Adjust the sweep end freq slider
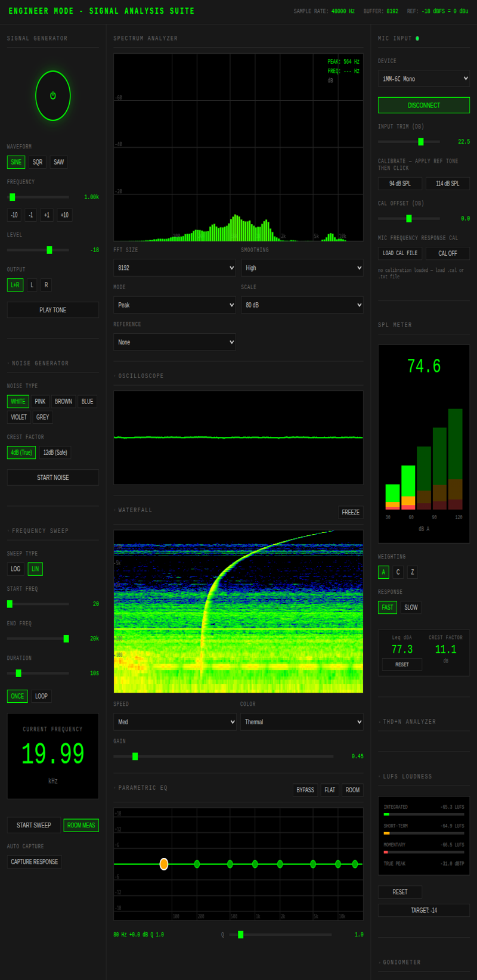Screen dimensions: 477x980 tap(38, 638)
